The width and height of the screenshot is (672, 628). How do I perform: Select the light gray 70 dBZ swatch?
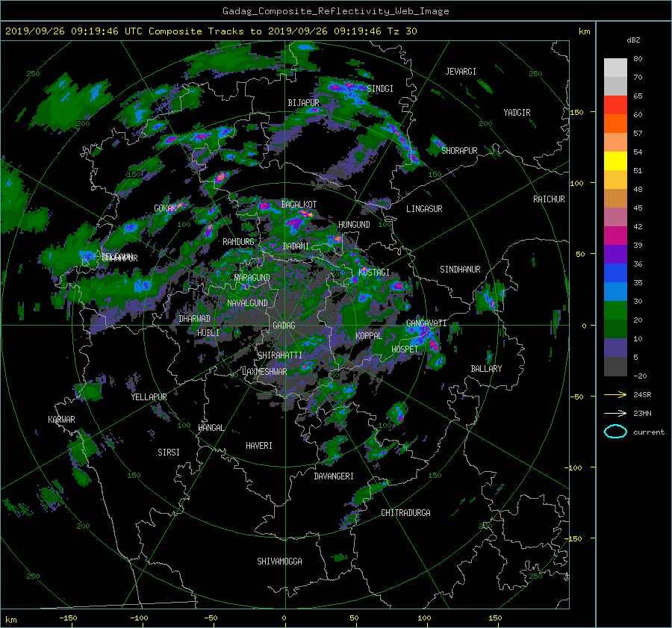tap(615, 68)
